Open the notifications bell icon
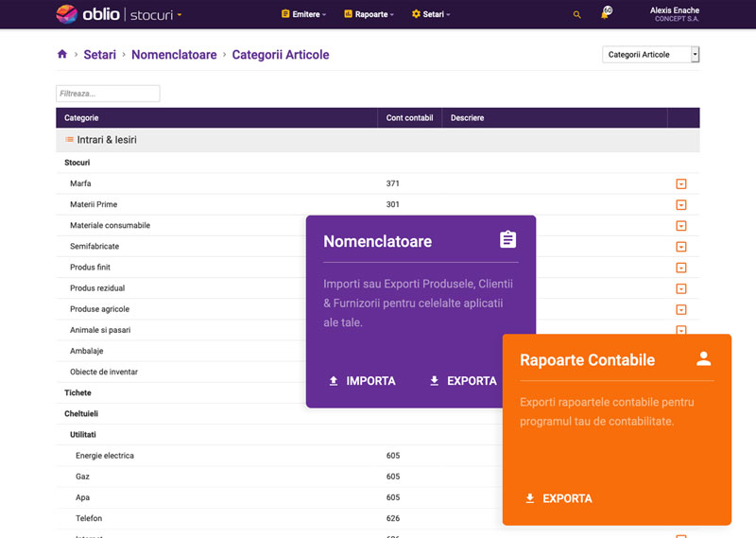The height and width of the screenshot is (538, 756). click(606, 13)
